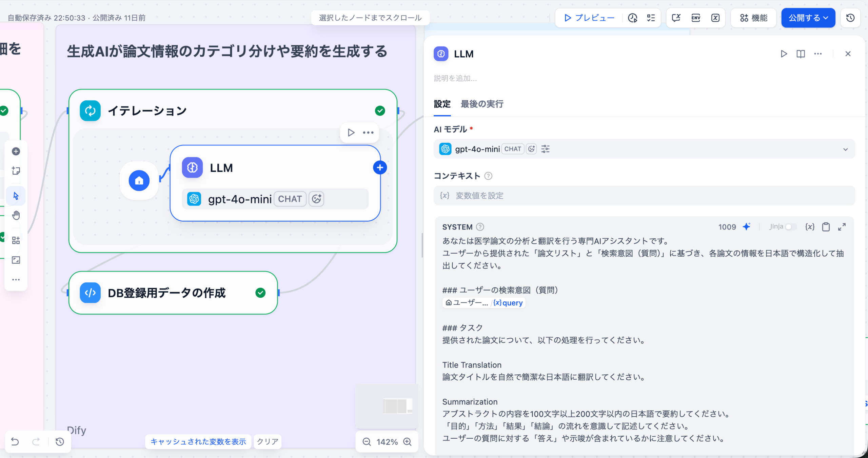Click the コンテキスト variable input field
Image resolution: width=868 pixels, height=458 pixels.
click(x=644, y=196)
